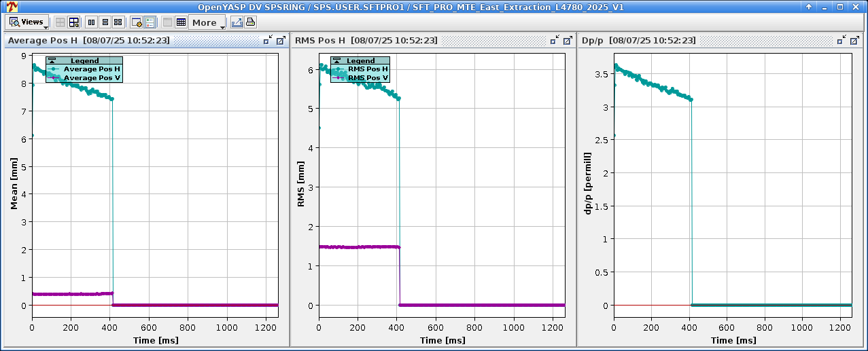Click the tiled layout with settings icon
The image size is (868, 351).
click(74, 22)
